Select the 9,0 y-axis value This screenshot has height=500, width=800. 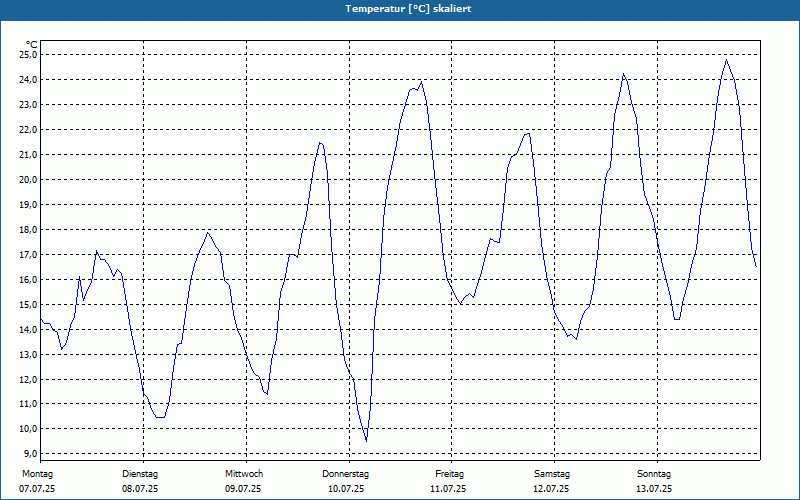tap(30, 454)
